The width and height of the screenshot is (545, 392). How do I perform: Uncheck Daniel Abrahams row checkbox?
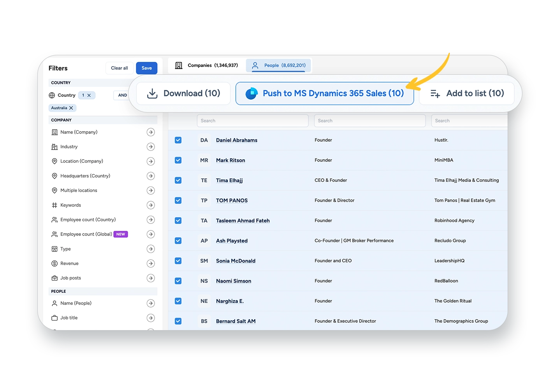click(x=178, y=140)
